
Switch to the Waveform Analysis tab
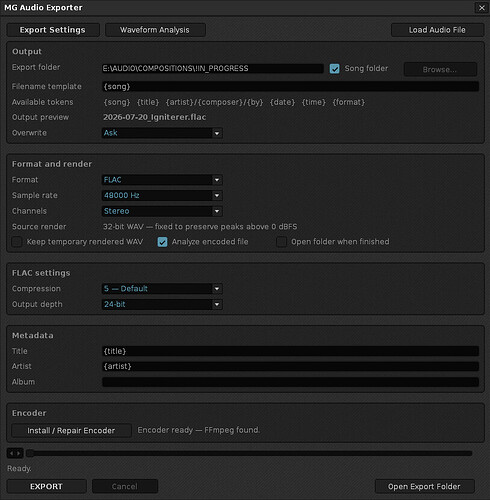click(x=155, y=30)
